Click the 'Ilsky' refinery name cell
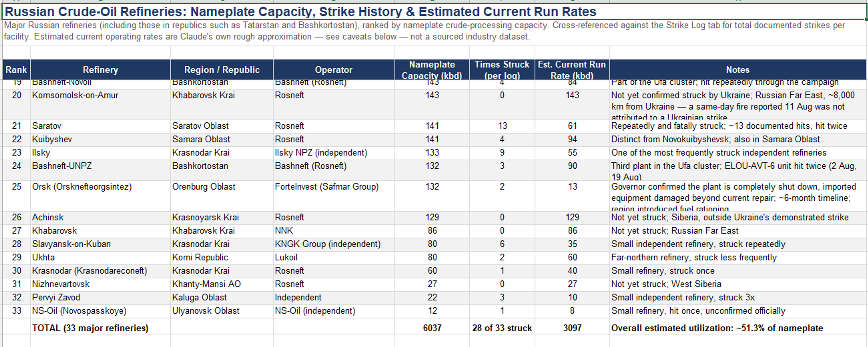 100,153
